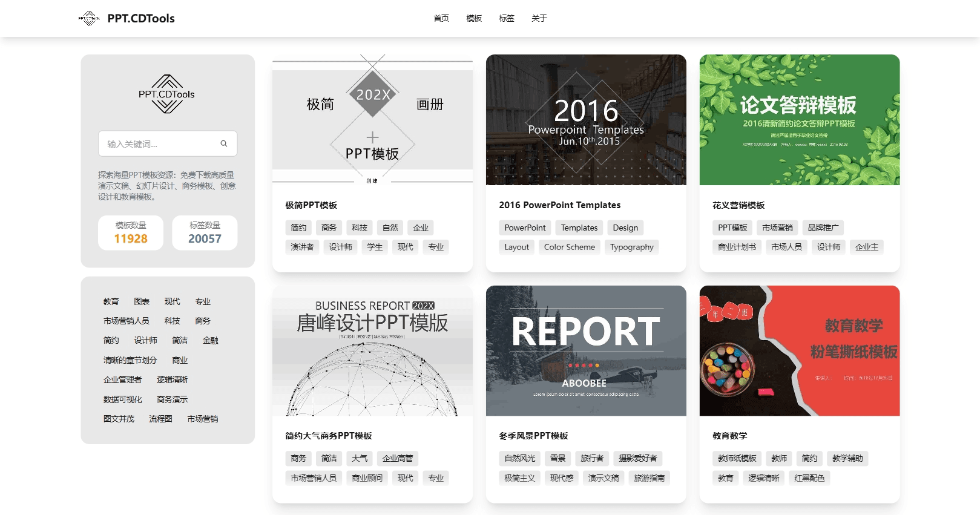Click the Color Scheme tag

click(570, 247)
